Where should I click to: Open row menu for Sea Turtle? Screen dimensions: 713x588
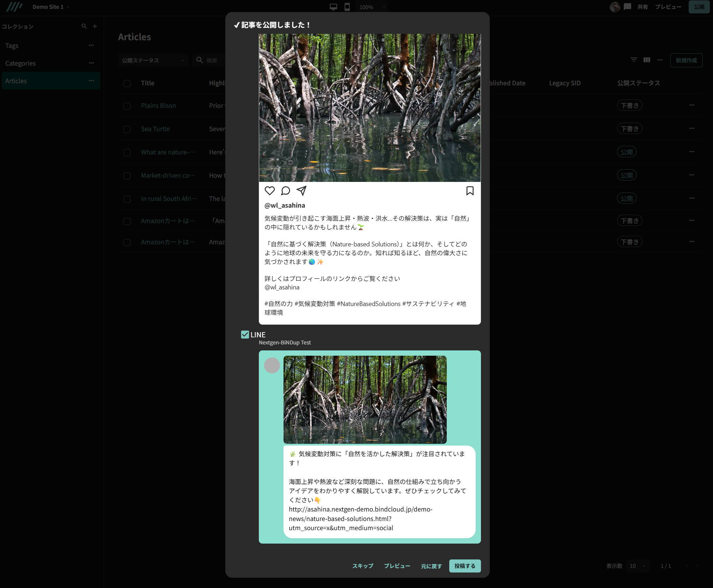(692, 128)
